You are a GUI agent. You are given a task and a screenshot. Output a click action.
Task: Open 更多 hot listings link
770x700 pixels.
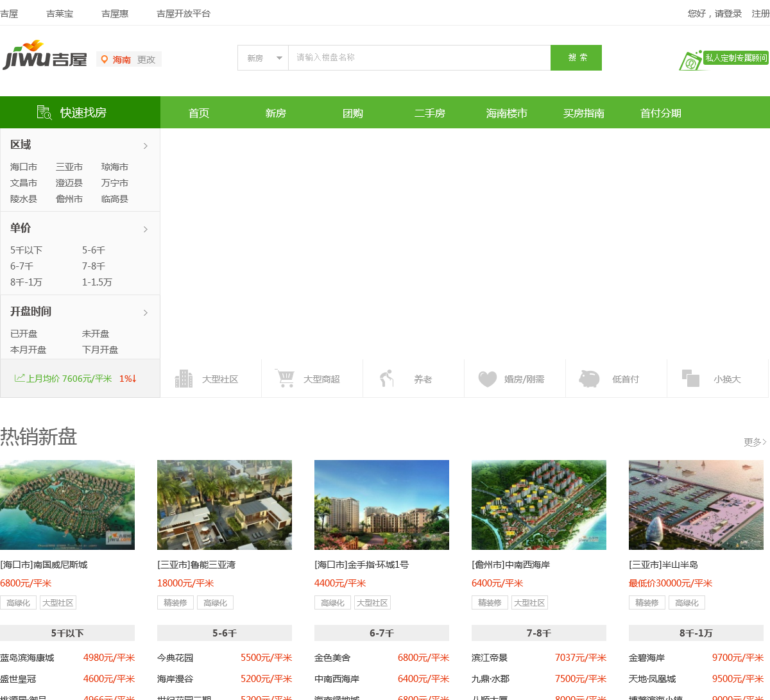coord(755,442)
